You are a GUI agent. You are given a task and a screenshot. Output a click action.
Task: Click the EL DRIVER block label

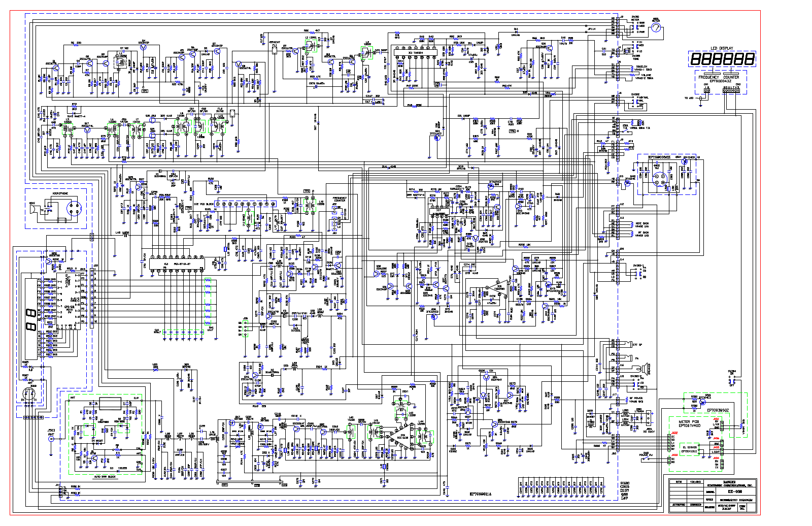pos(690,447)
